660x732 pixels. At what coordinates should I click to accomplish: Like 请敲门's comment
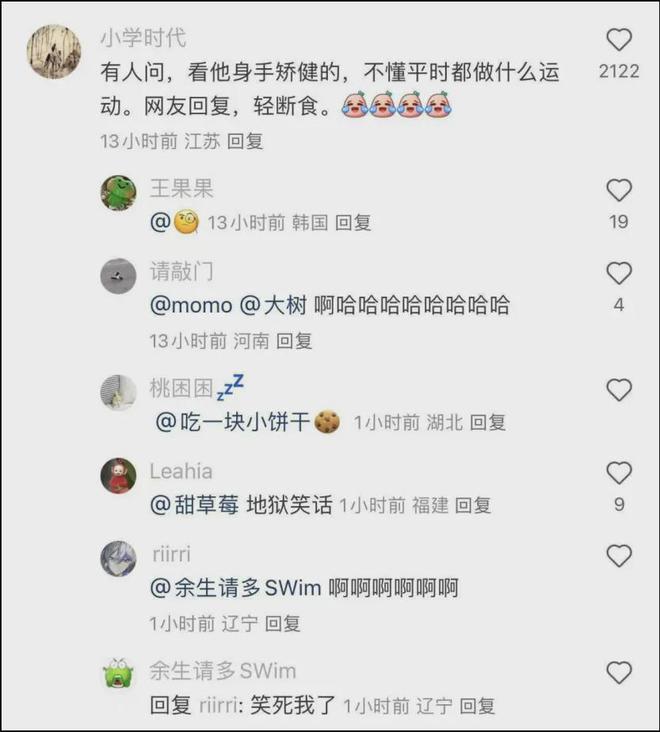click(x=619, y=273)
